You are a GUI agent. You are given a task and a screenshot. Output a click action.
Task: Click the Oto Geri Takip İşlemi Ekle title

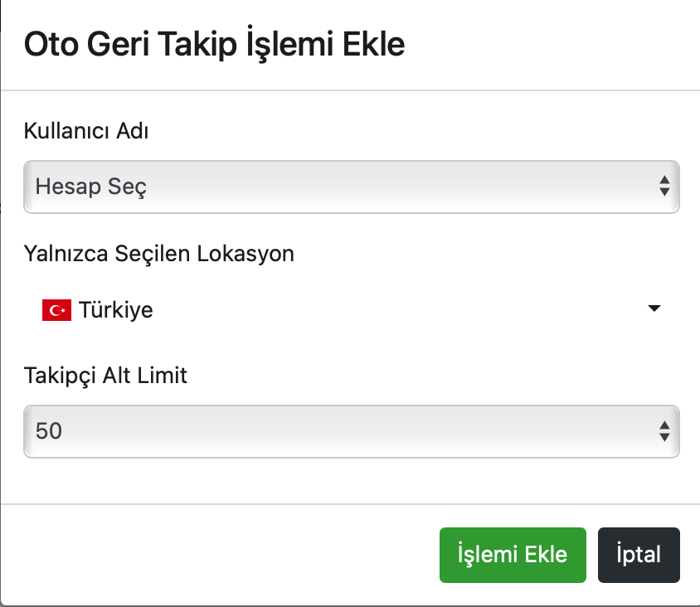click(214, 44)
